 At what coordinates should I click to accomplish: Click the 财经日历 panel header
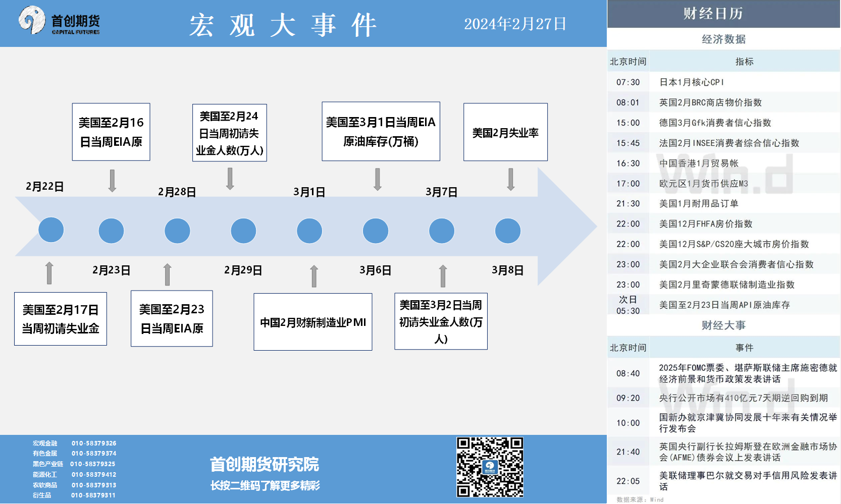723,14
